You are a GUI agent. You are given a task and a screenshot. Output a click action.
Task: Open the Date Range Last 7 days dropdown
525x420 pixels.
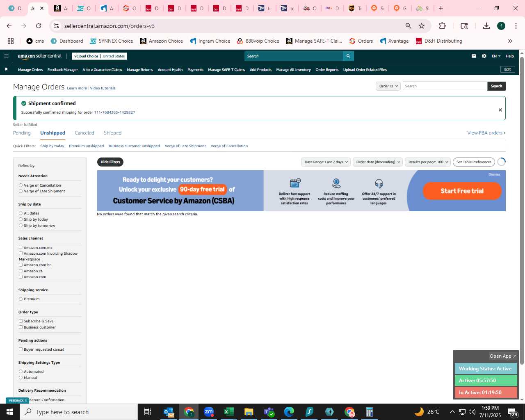pyautogui.click(x=326, y=162)
